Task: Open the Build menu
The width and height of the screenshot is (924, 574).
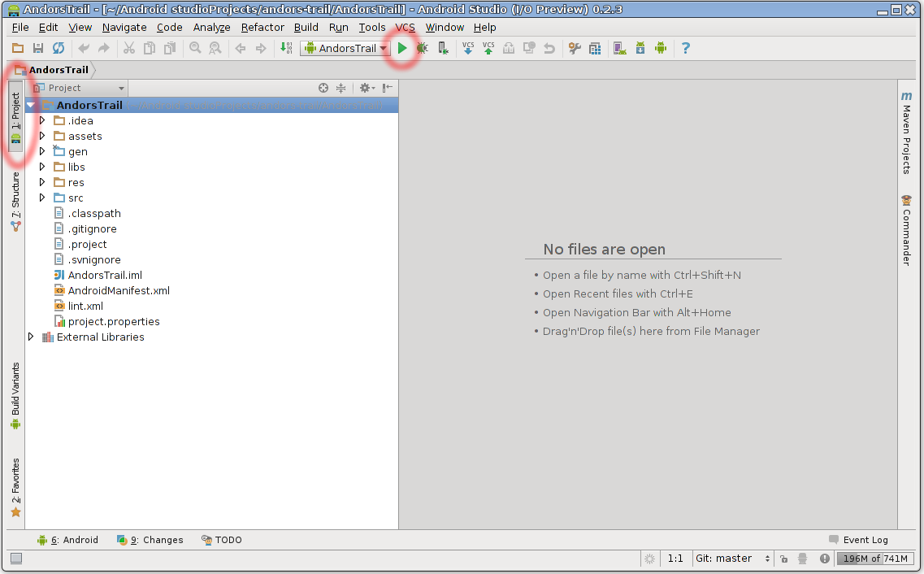Action: point(306,27)
